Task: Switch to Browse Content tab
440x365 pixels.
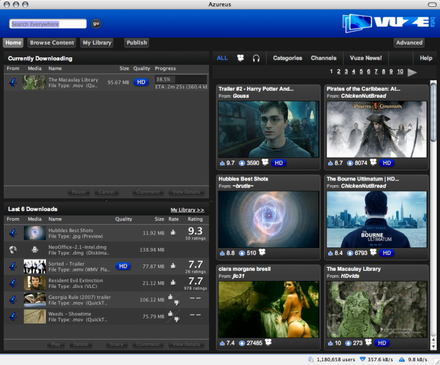Action: point(52,43)
